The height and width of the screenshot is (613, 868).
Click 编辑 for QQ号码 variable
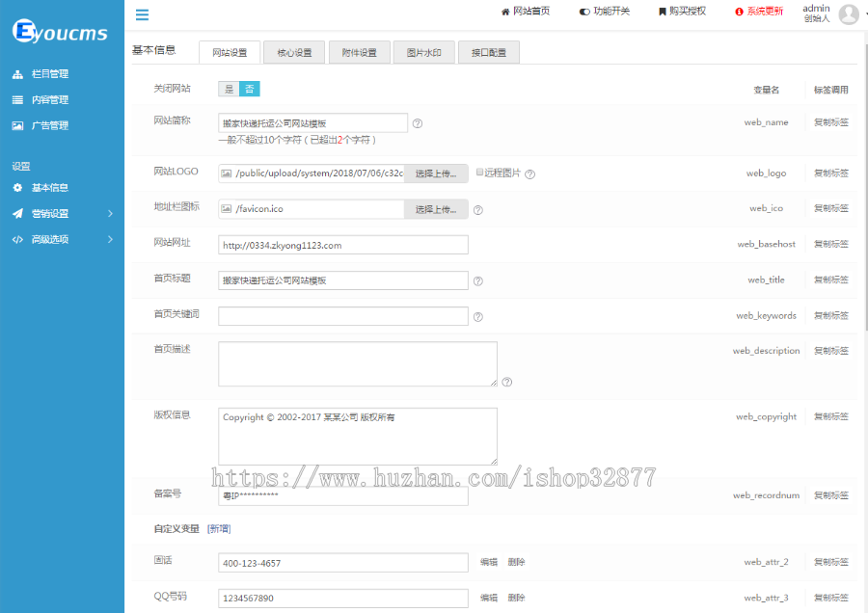click(x=489, y=599)
